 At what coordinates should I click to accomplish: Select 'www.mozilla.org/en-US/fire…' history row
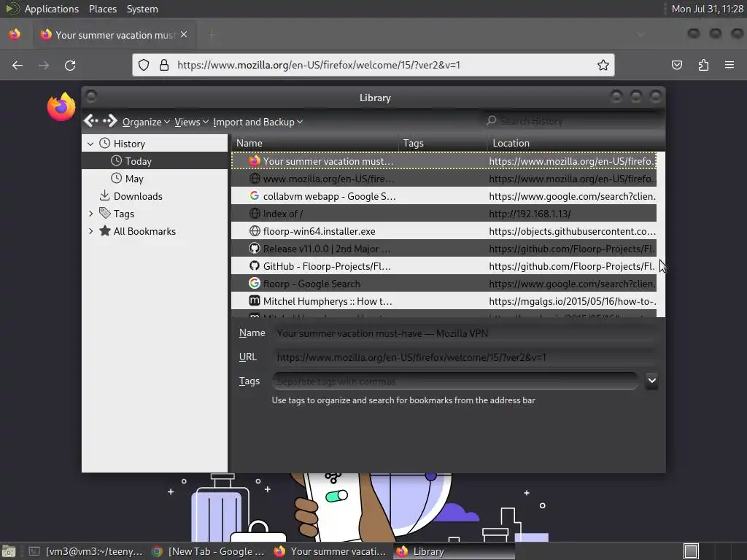[444, 179]
